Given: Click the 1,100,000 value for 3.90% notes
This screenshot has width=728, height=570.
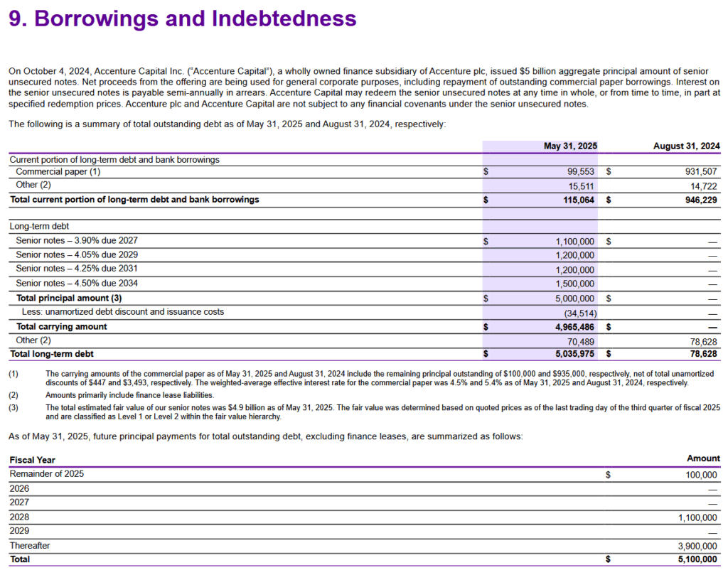Looking at the screenshot, I should tap(574, 242).
